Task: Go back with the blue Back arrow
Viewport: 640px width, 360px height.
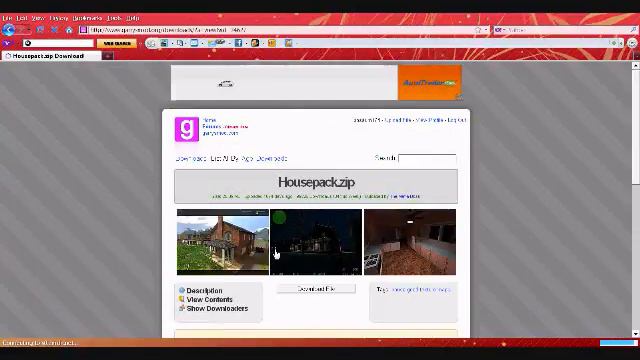Action: pos(9,30)
